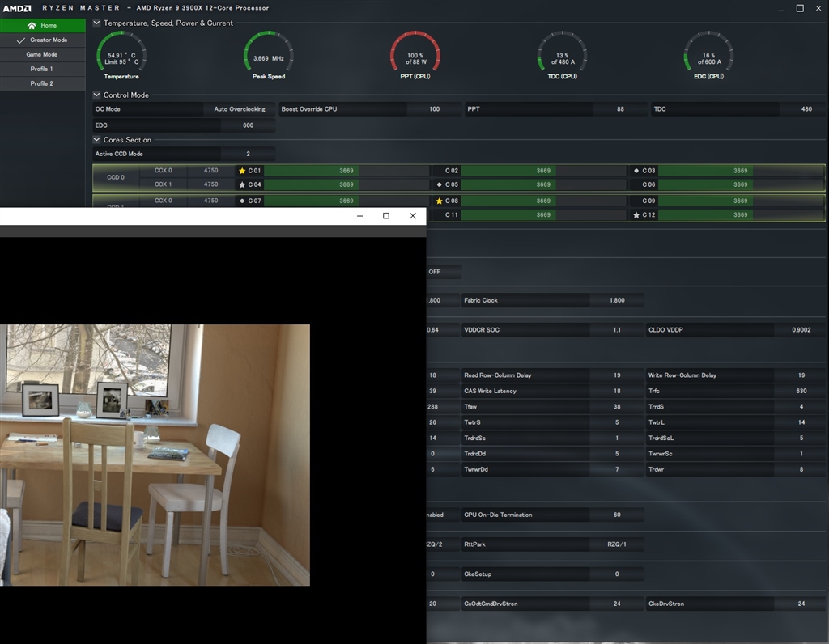Viewport: 829px width, 644px height.
Task: Click the C 01 core speed bar
Action: coord(346,171)
